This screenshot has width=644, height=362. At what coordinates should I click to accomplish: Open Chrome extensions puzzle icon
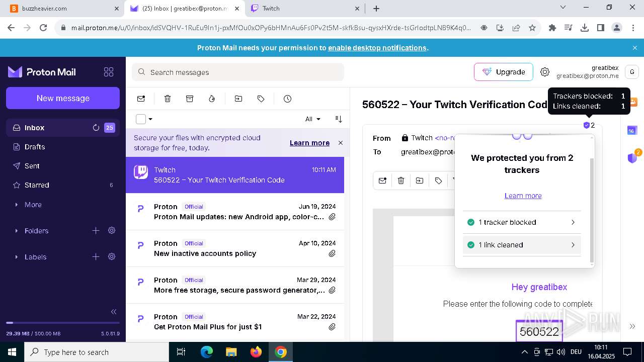coord(552,28)
